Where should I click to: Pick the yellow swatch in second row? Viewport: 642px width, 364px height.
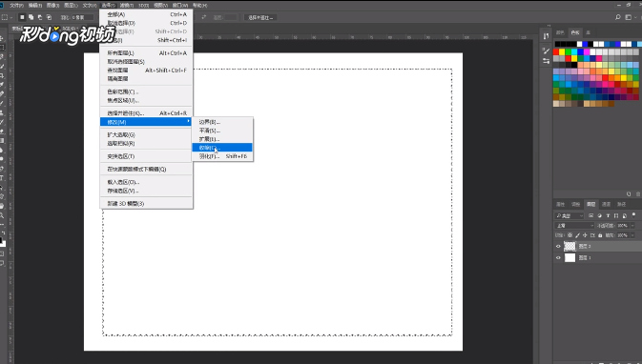[562, 52]
